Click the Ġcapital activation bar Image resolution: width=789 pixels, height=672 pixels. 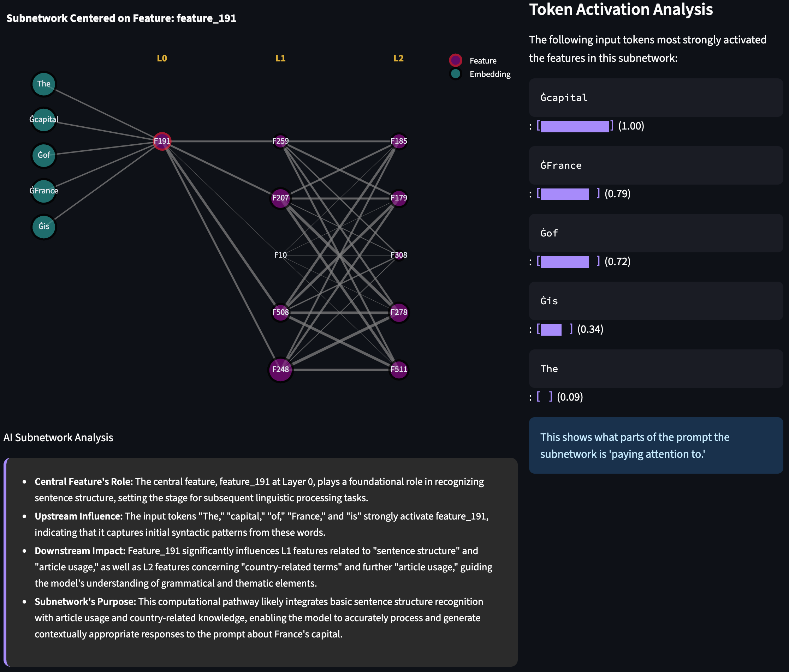[574, 126]
